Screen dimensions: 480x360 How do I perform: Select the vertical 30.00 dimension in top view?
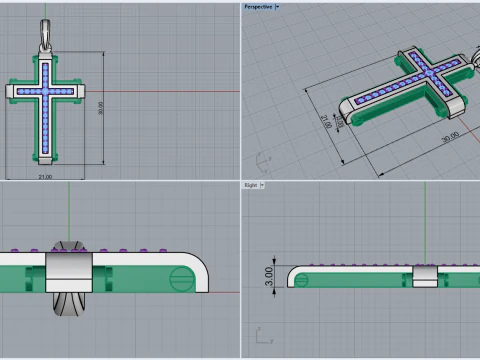click(x=101, y=108)
